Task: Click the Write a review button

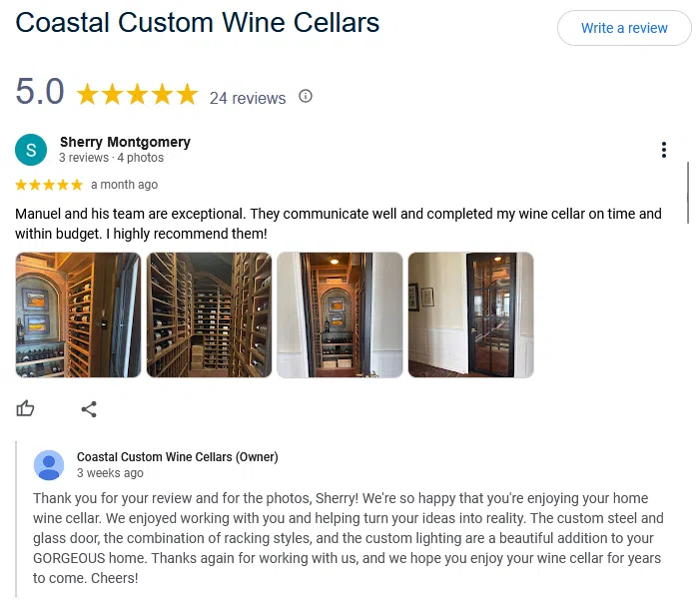Action: pyautogui.click(x=624, y=28)
